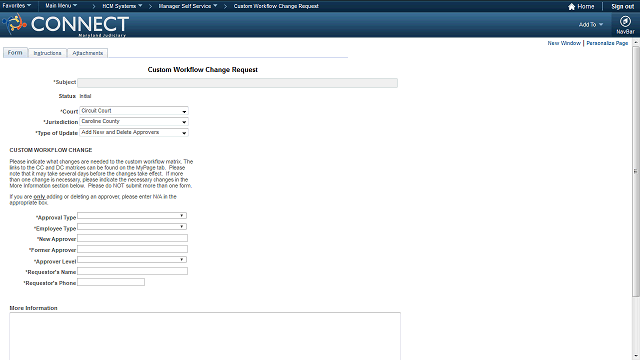
Task: Click the New Approver field
Action: pos(133,238)
